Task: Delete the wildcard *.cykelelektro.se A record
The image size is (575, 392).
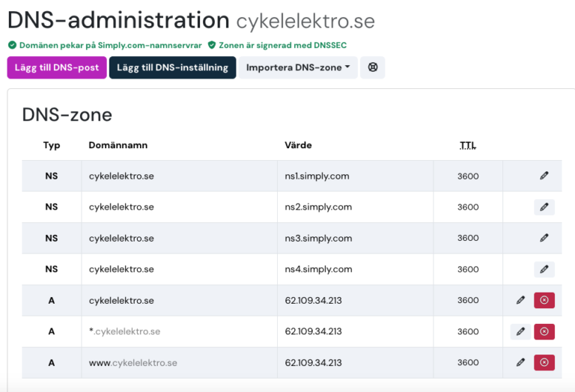Action: click(544, 331)
